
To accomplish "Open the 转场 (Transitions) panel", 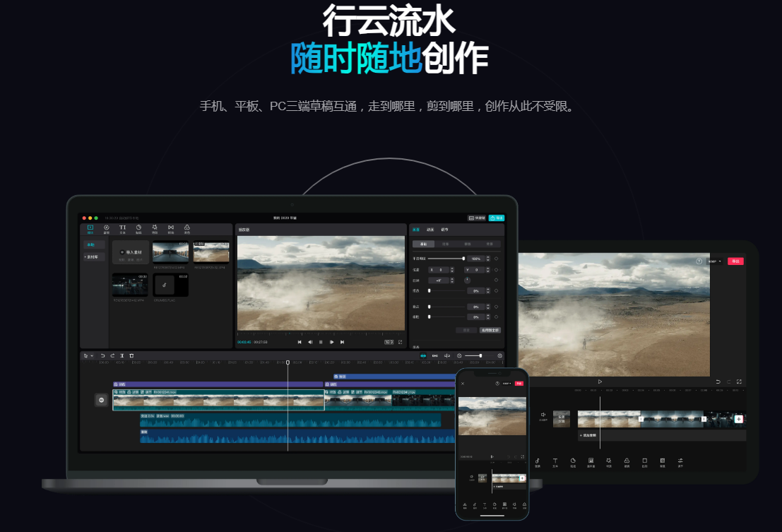I will coord(171,228).
